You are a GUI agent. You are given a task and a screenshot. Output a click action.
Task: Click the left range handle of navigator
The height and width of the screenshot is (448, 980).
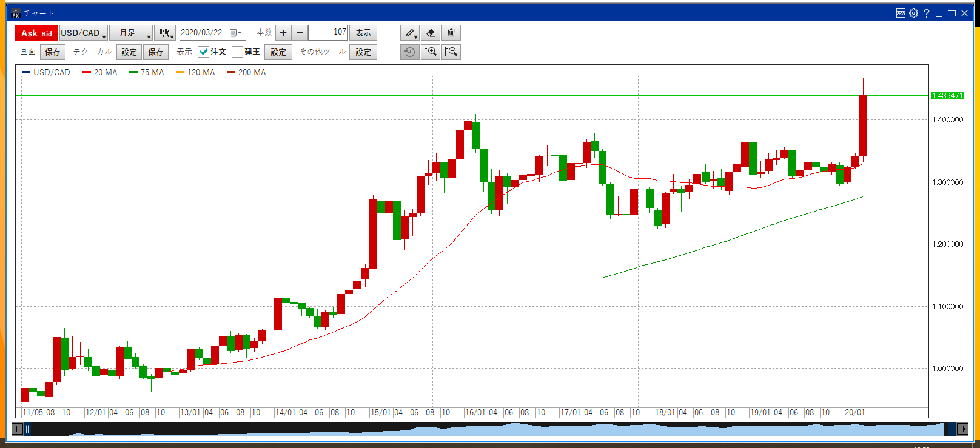click(27, 429)
